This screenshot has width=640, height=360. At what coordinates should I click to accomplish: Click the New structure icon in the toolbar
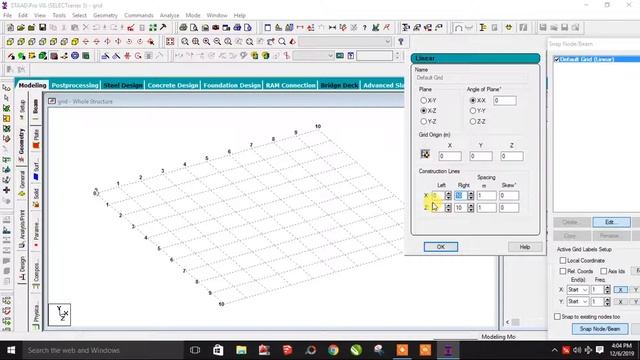click(10, 28)
